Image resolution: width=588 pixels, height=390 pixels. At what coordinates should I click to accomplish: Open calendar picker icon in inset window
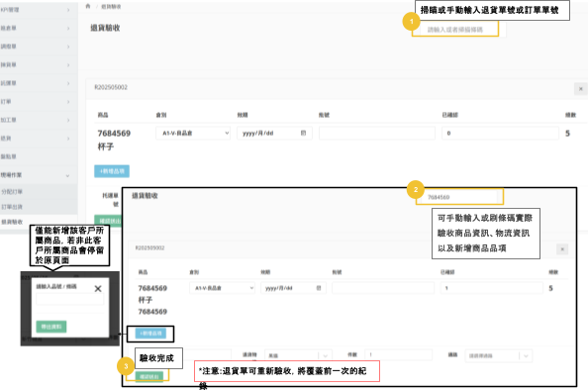point(319,288)
